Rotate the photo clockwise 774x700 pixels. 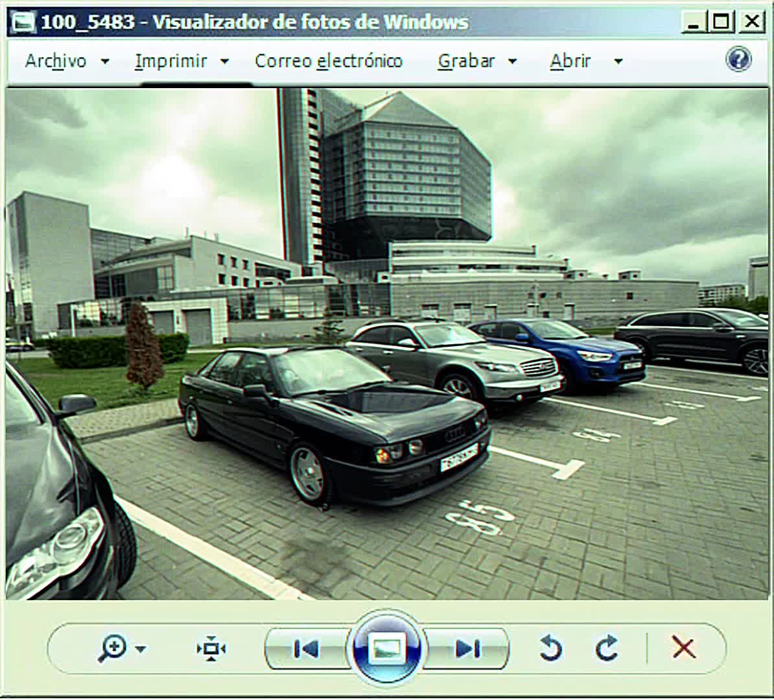click(607, 647)
